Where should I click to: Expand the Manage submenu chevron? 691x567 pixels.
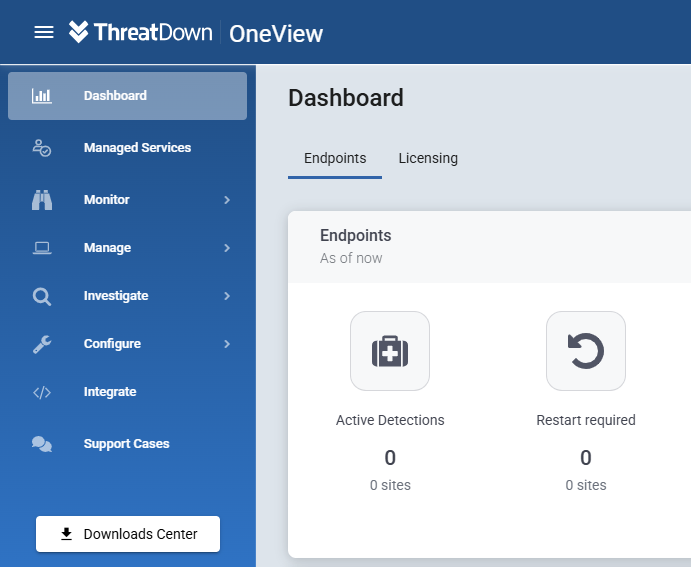pos(227,248)
